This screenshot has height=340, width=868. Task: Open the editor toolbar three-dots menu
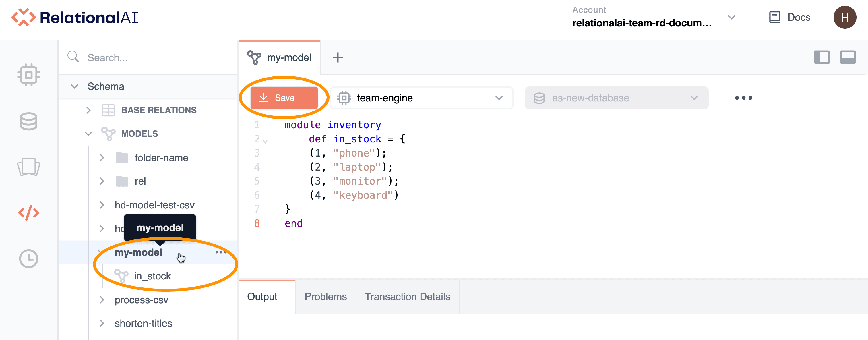click(x=743, y=98)
